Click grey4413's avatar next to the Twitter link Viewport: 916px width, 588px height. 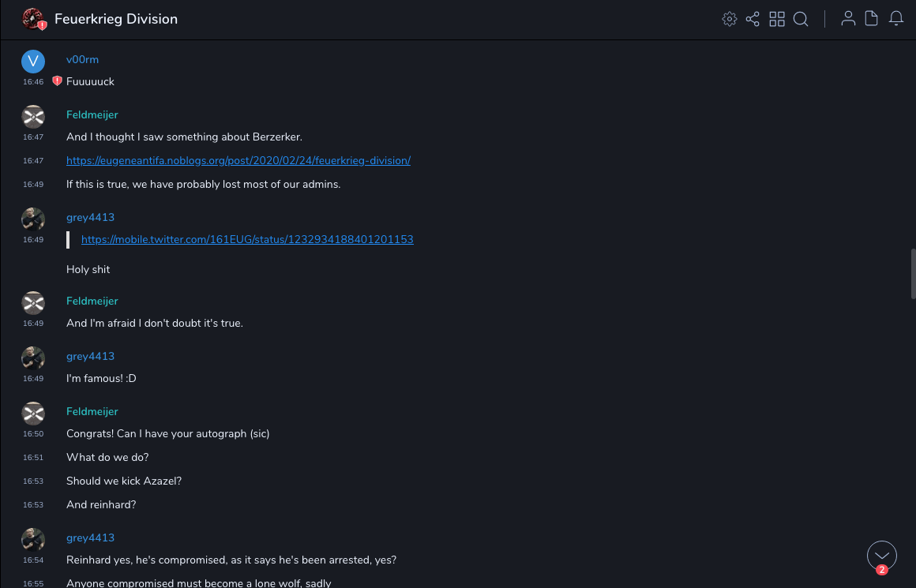tap(33, 219)
